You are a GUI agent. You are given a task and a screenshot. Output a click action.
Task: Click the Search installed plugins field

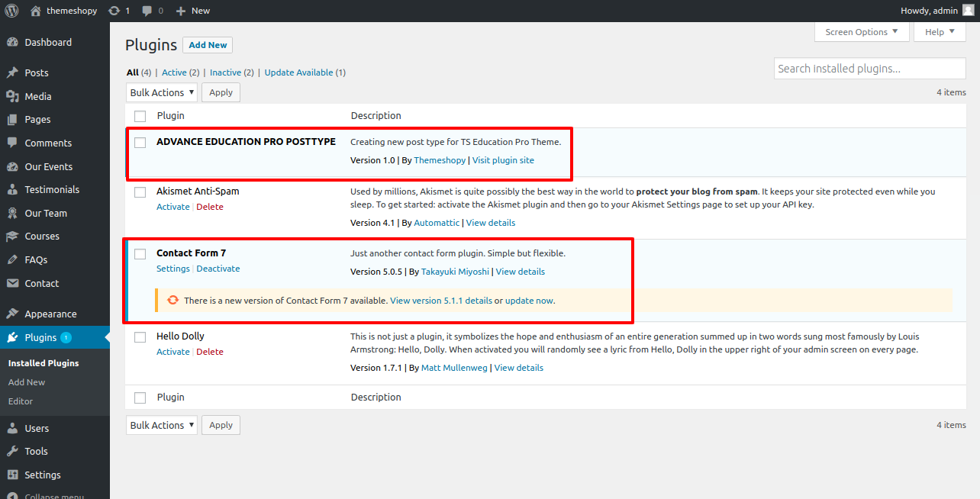(x=869, y=69)
